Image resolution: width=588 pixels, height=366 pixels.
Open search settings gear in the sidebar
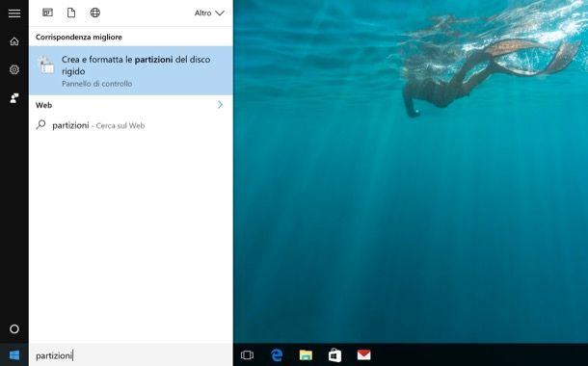[x=14, y=69]
